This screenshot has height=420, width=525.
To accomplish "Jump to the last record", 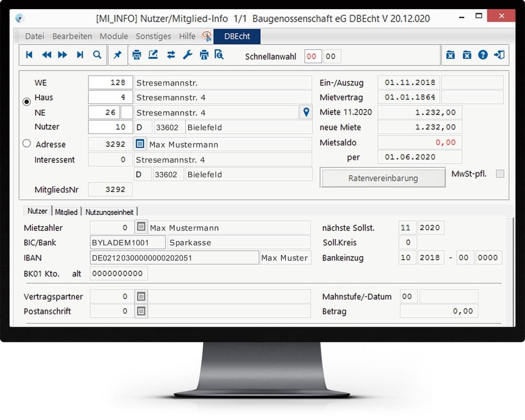I will (x=80, y=54).
